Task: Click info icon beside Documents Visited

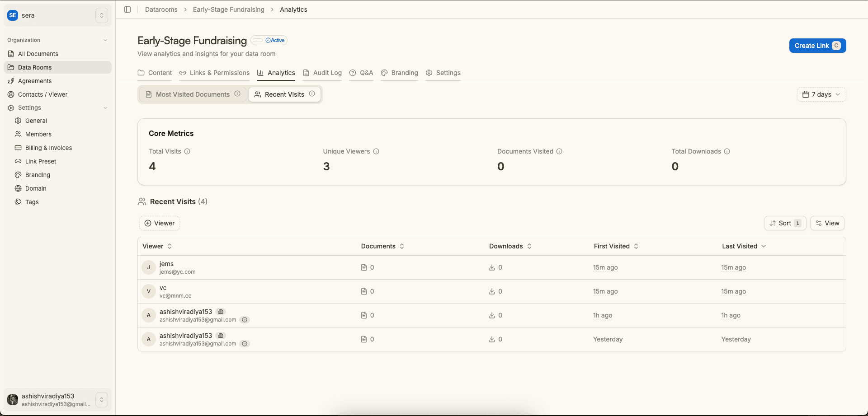Action: (x=559, y=151)
